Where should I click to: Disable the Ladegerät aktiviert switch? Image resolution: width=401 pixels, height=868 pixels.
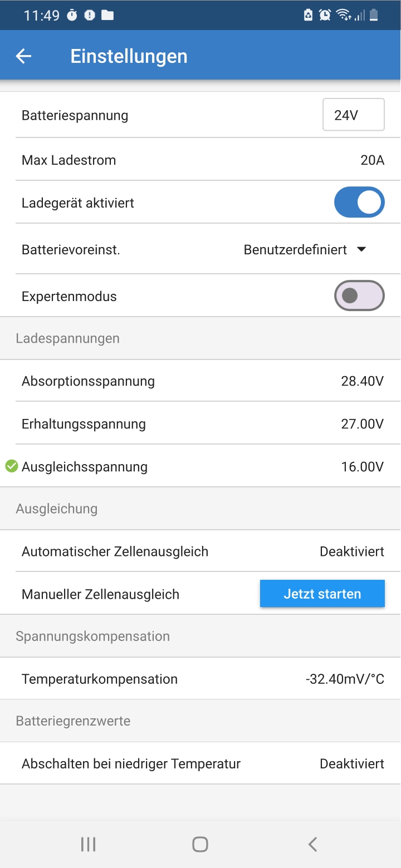coord(359,203)
